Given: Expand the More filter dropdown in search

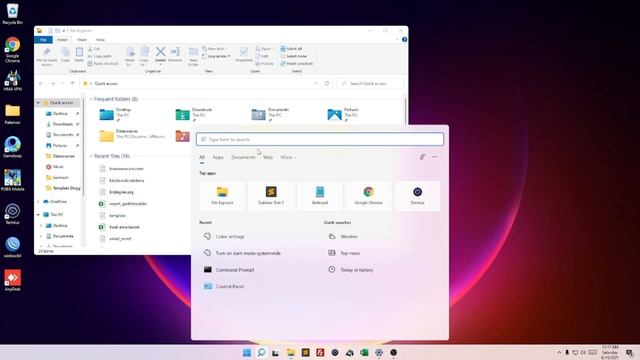Looking at the screenshot, I should (x=288, y=157).
